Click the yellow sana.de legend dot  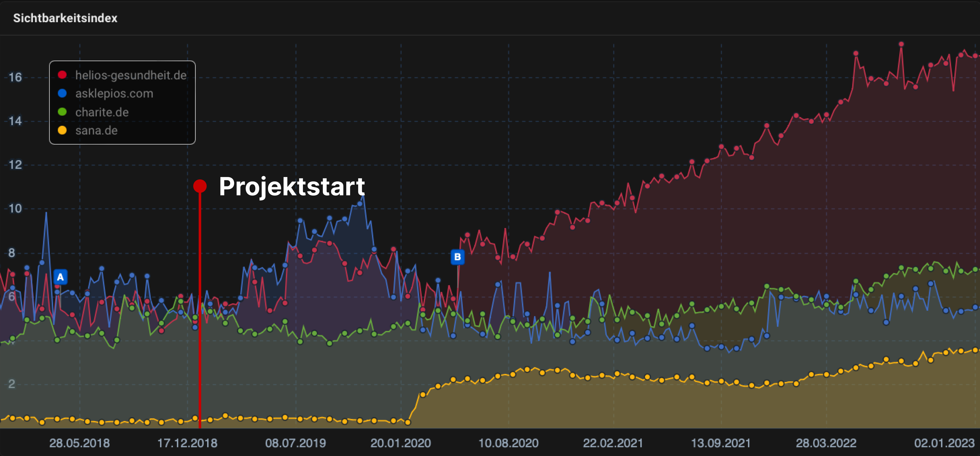click(62, 130)
